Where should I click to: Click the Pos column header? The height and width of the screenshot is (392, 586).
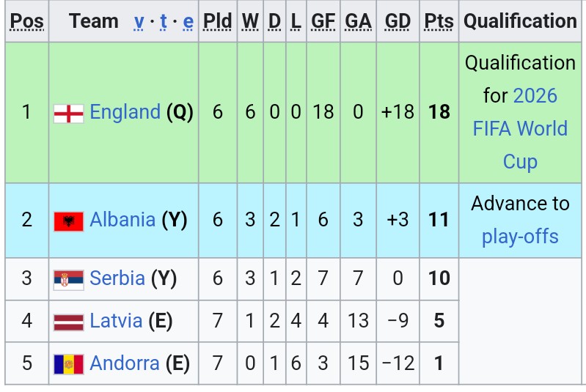(27, 21)
